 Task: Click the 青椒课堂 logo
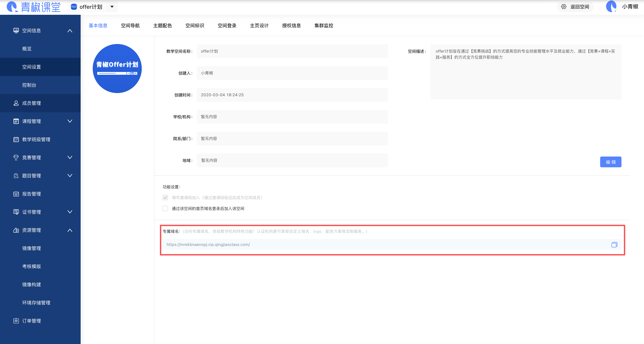pyautogui.click(x=33, y=7)
